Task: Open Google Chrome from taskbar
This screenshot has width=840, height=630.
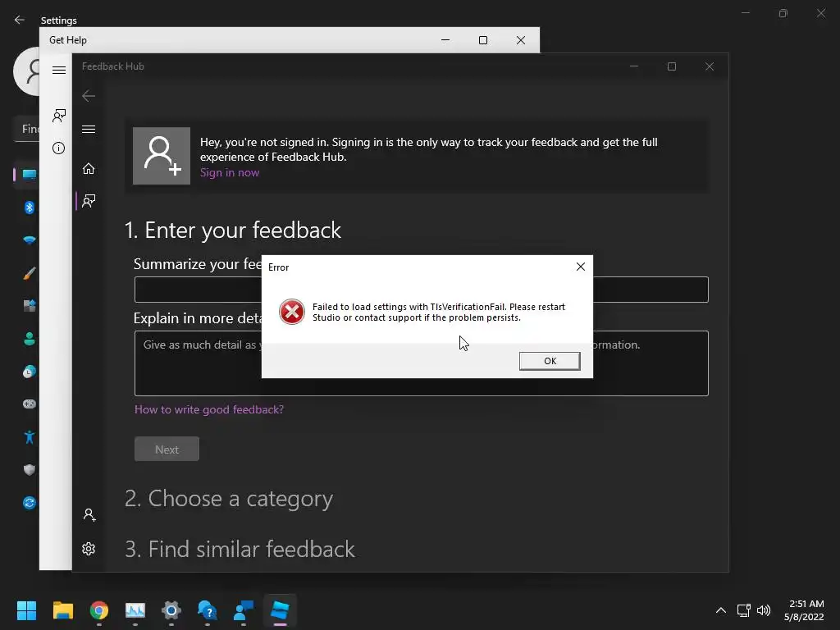Action: pyautogui.click(x=98, y=610)
